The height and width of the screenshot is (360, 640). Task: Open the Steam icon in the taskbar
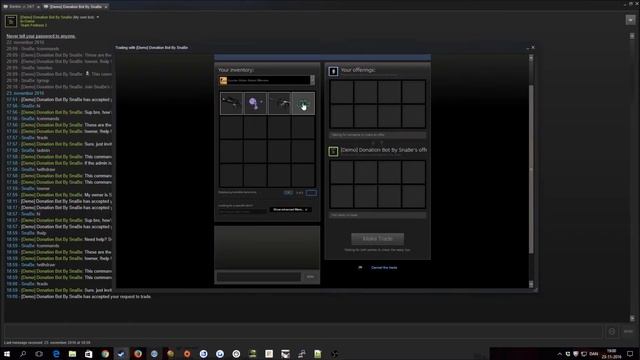[x=121, y=354]
